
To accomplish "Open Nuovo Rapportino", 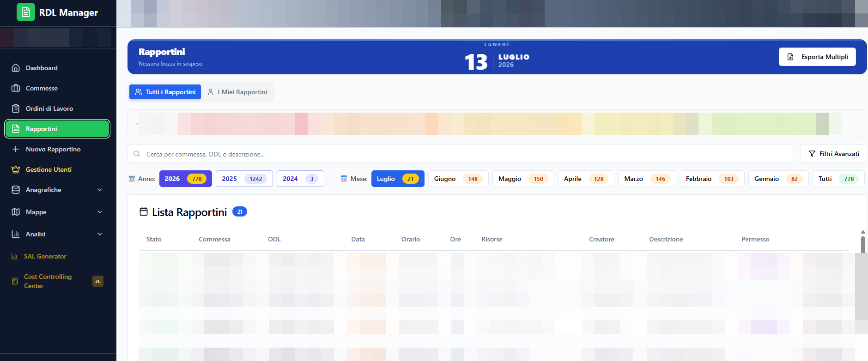I will pos(57,149).
